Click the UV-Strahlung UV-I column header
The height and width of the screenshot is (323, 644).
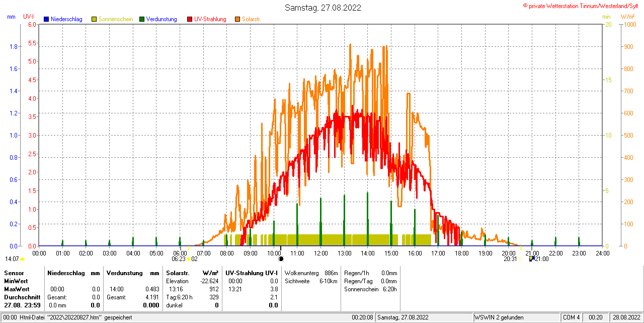click(x=252, y=273)
